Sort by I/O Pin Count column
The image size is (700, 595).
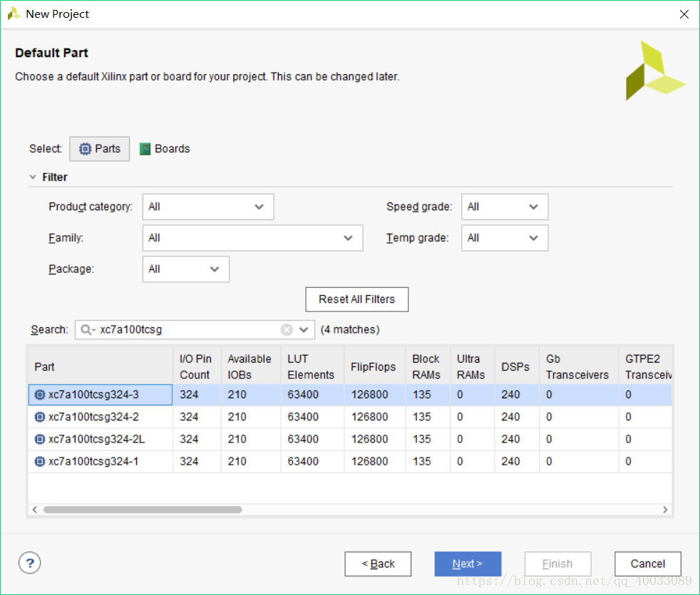[x=197, y=366]
